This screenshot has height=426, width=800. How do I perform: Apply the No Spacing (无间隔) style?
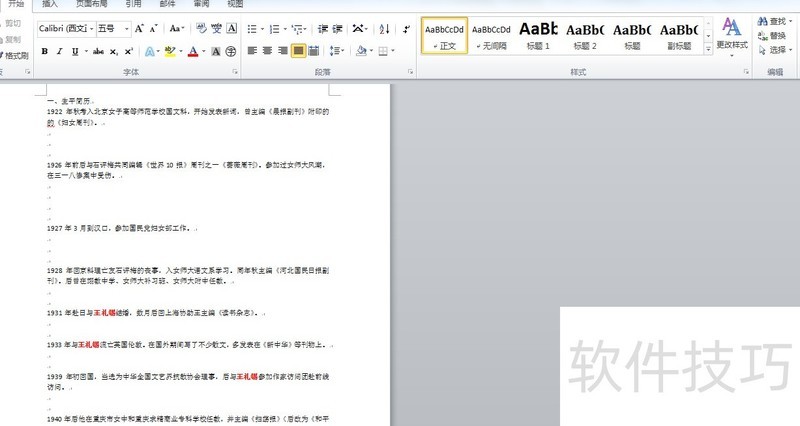(491, 36)
